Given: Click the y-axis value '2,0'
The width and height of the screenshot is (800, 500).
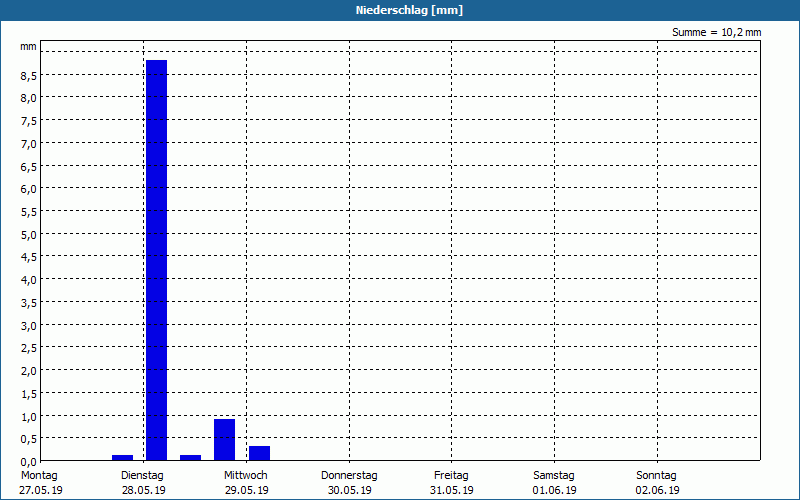Looking at the screenshot, I should click(x=29, y=371).
